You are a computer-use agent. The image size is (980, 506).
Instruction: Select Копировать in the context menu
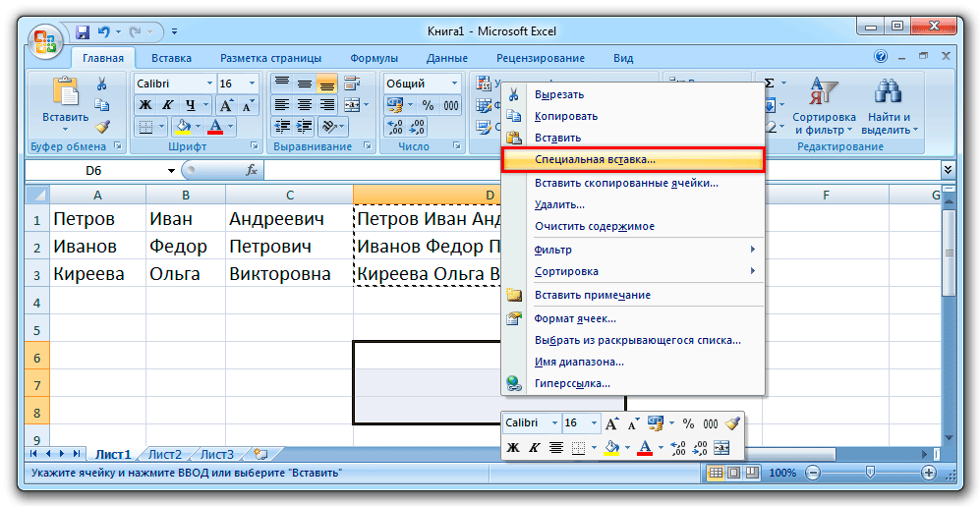(633, 116)
